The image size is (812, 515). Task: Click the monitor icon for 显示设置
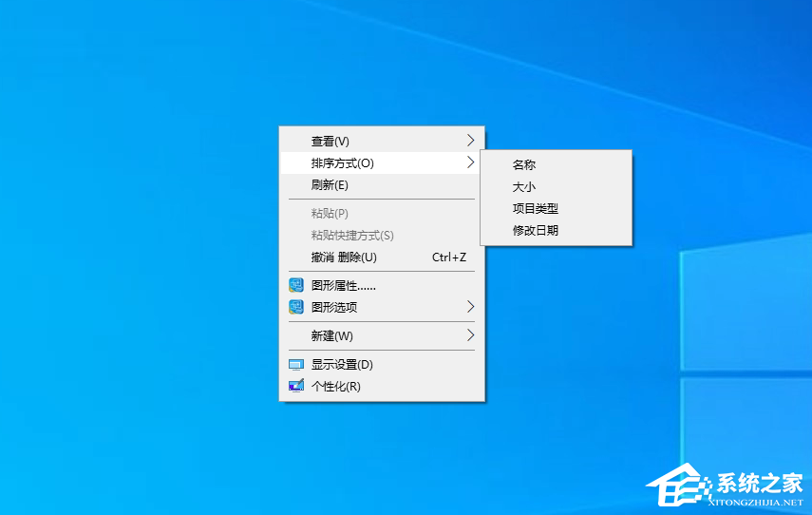pyautogui.click(x=295, y=364)
